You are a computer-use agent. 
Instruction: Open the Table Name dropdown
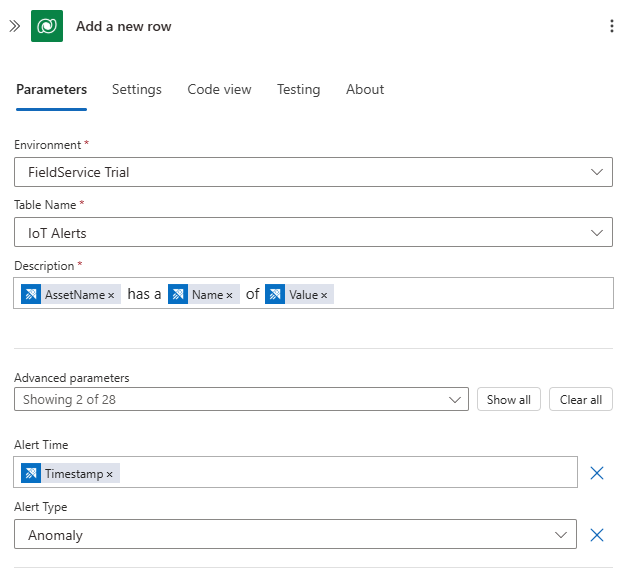(x=313, y=233)
